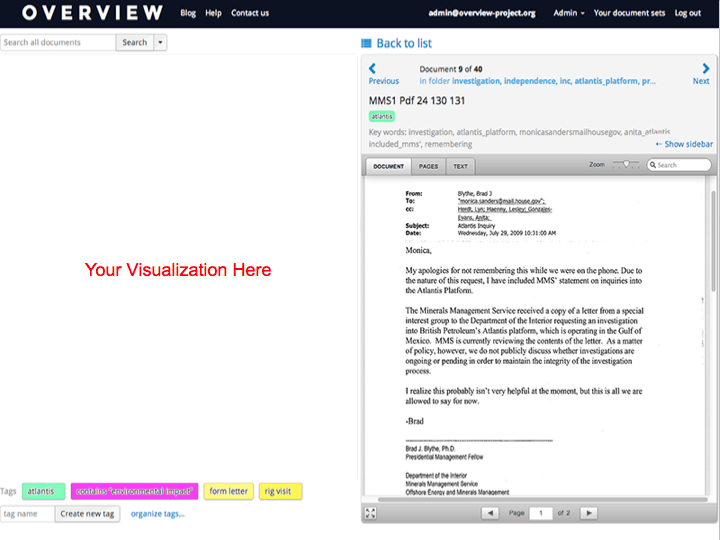Image resolution: width=720 pixels, height=540 pixels.
Task: Go to previous document chevron
Action: (372, 68)
